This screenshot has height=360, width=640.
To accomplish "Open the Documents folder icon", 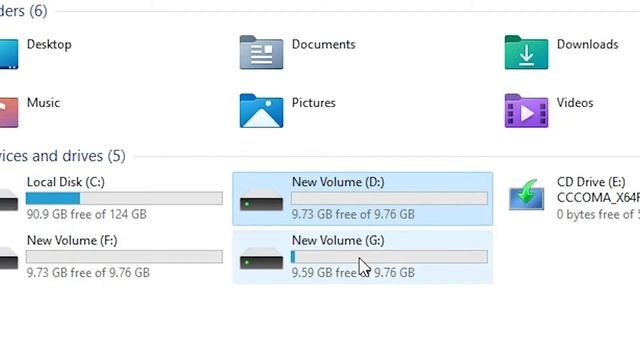I will pyautogui.click(x=261, y=53).
